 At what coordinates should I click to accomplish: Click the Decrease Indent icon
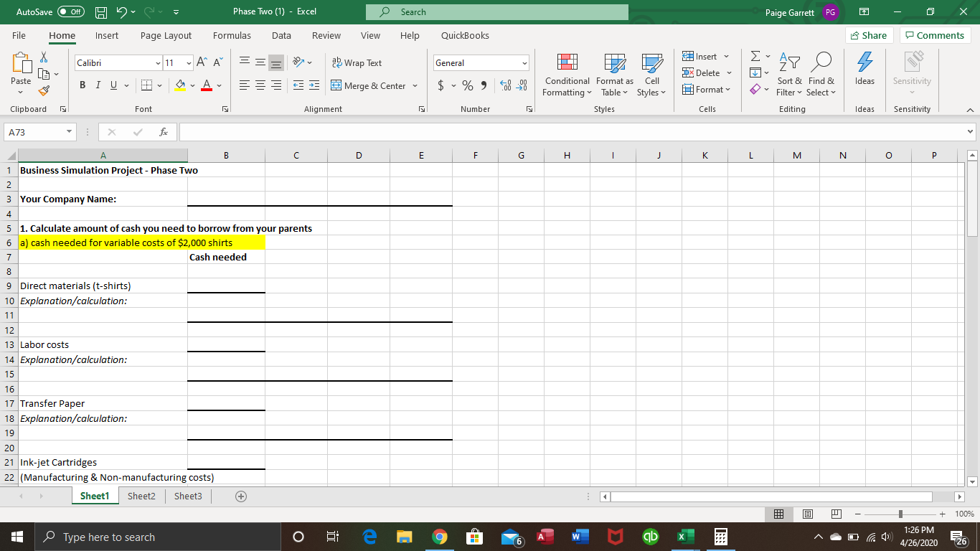300,86
